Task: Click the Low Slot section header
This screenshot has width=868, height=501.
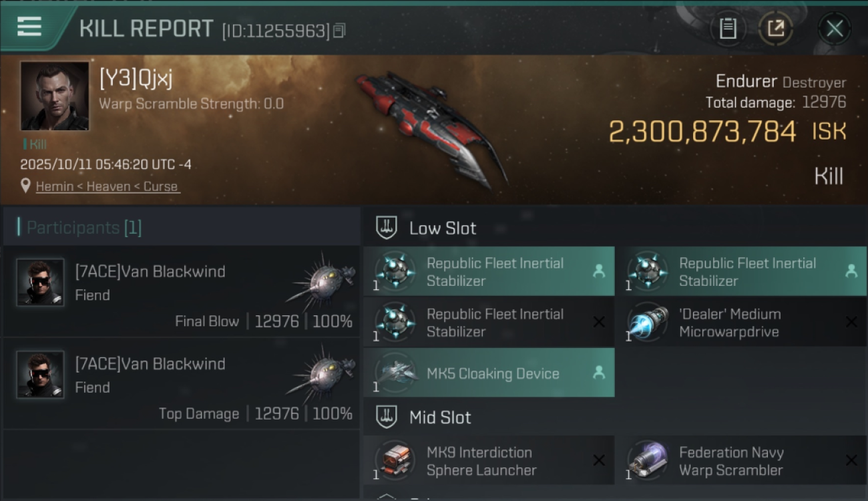Action: pos(443,228)
